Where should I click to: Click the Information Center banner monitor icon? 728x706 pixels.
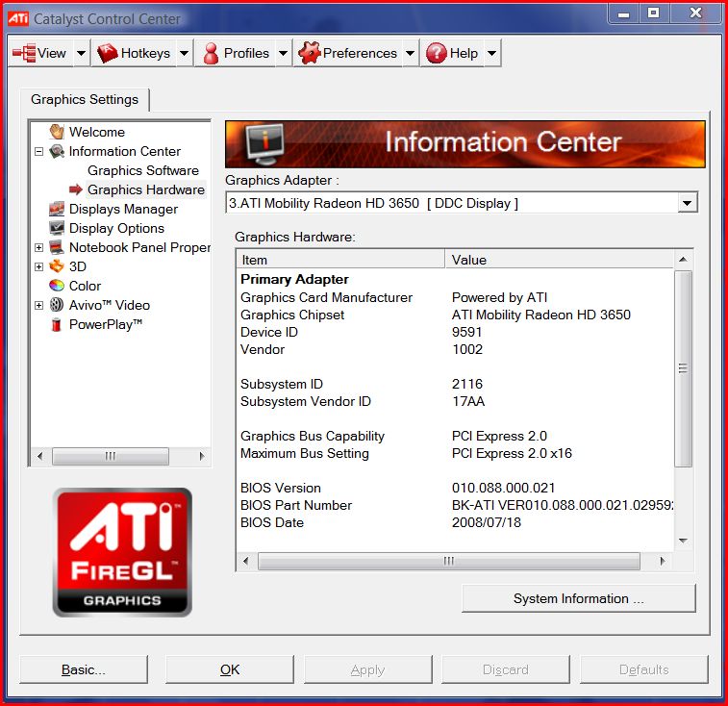pyautogui.click(x=264, y=144)
